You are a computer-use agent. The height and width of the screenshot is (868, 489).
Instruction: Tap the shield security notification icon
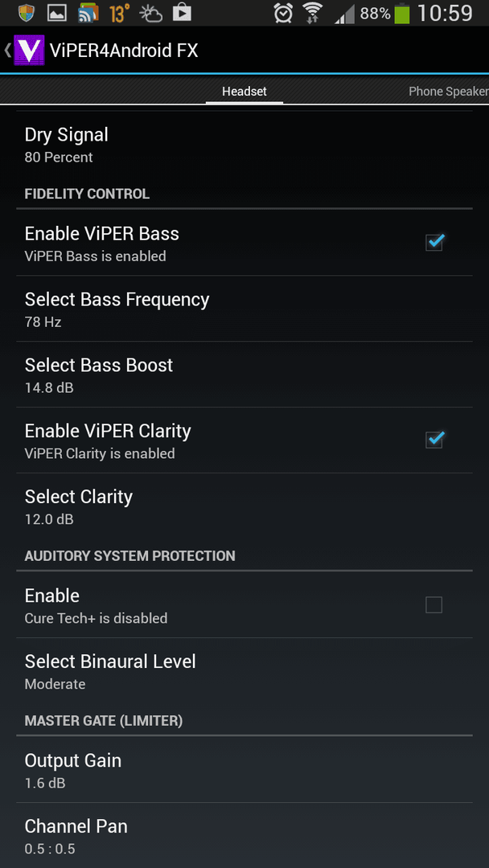point(26,14)
